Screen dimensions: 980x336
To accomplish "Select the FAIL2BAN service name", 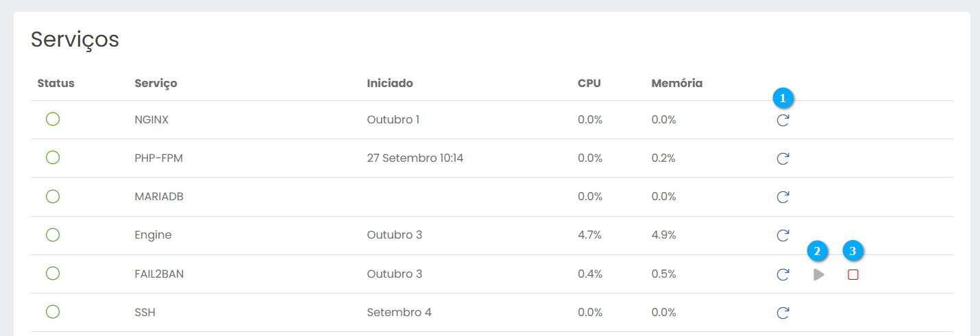I will pyautogui.click(x=159, y=274).
